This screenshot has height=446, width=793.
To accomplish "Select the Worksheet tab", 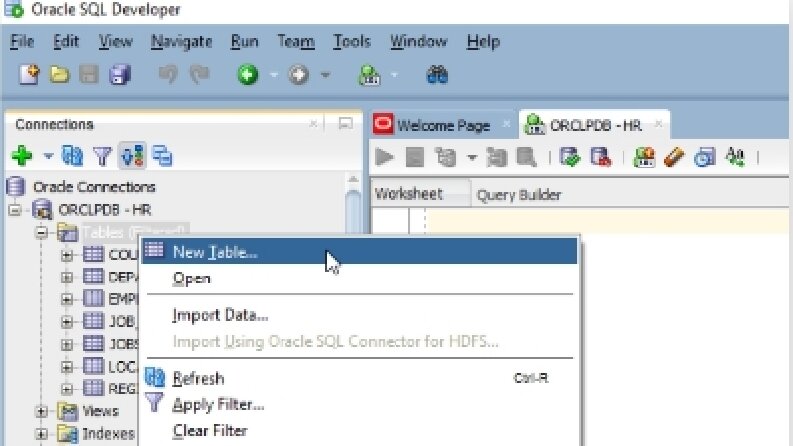I will pyautogui.click(x=409, y=194).
